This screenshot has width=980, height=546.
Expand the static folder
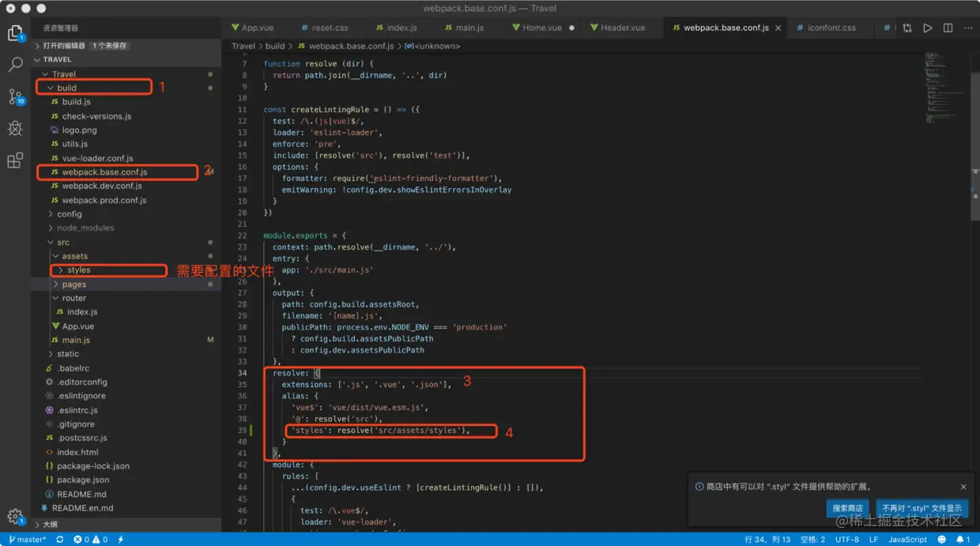tap(68, 354)
